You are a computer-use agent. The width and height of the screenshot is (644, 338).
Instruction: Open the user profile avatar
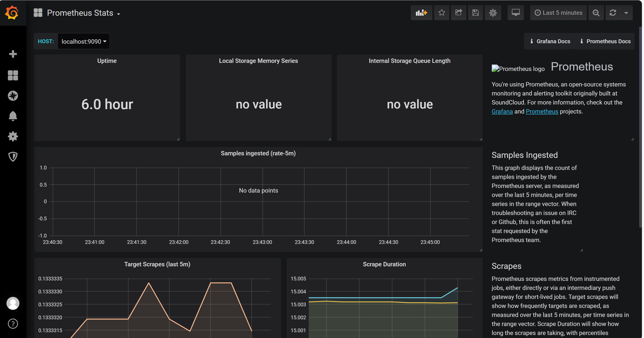pyautogui.click(x=13, y=303)
